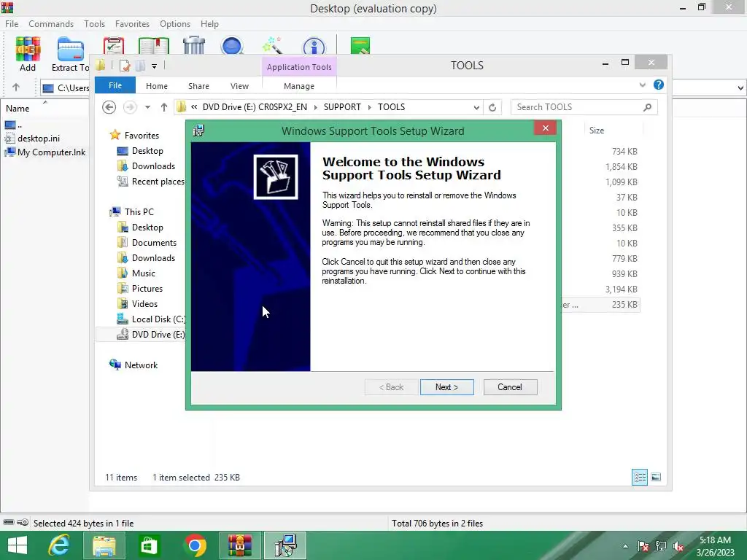Open Manage tab under Application Tools
Viewport: 747px width, 560px height.
point(299,86)
